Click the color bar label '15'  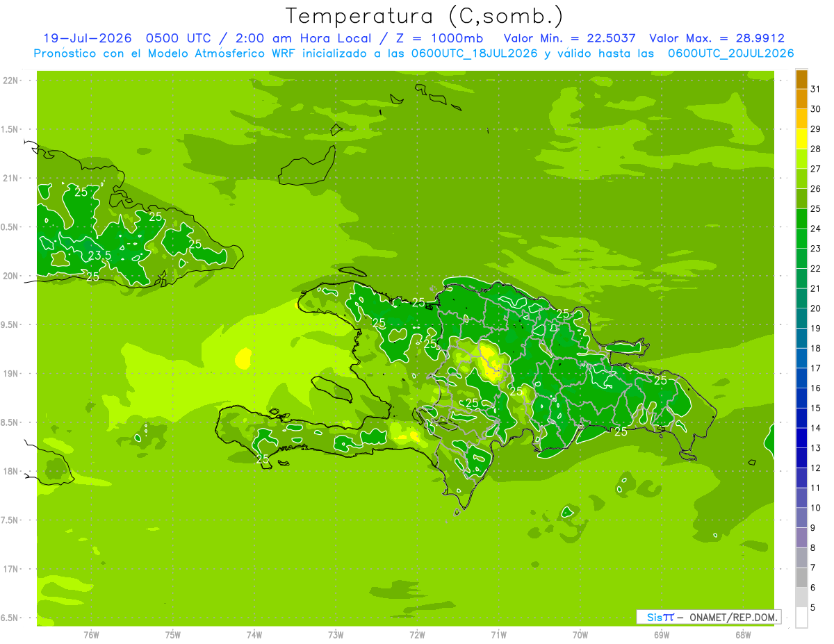coord(815,408)
